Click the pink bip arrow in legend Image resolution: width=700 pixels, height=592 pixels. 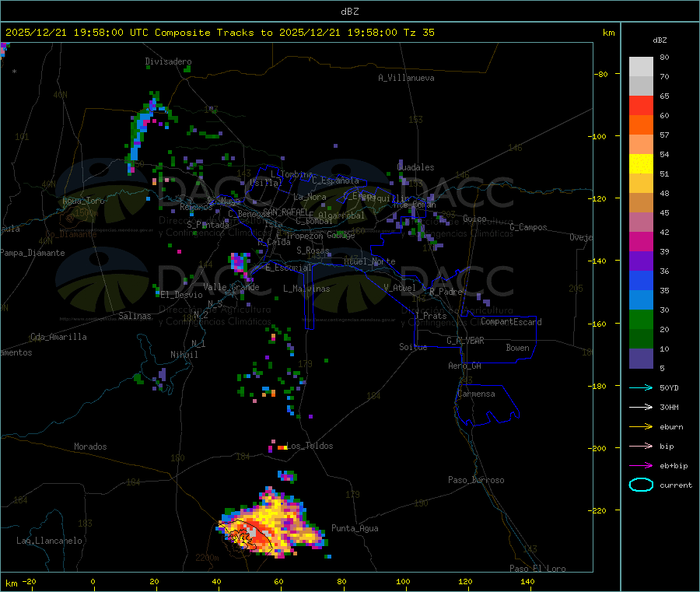[641, 446]
